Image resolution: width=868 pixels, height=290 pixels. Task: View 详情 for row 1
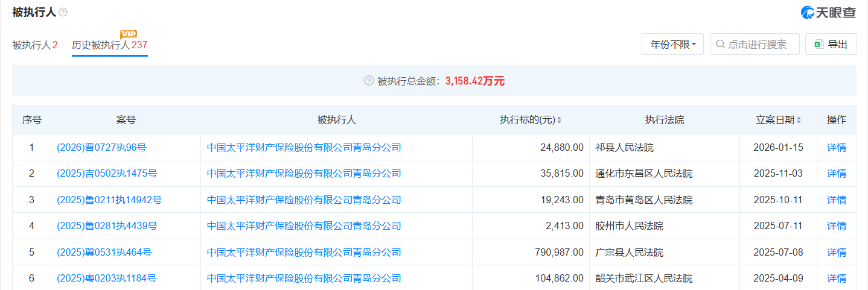click(836, 147)
